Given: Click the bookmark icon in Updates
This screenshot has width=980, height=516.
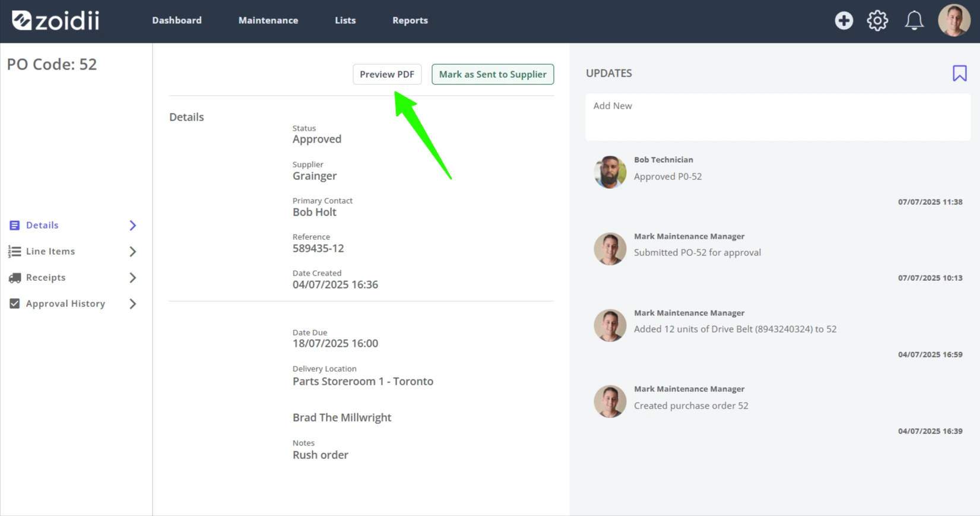Looking at the screenshot, I should [959, 73].
